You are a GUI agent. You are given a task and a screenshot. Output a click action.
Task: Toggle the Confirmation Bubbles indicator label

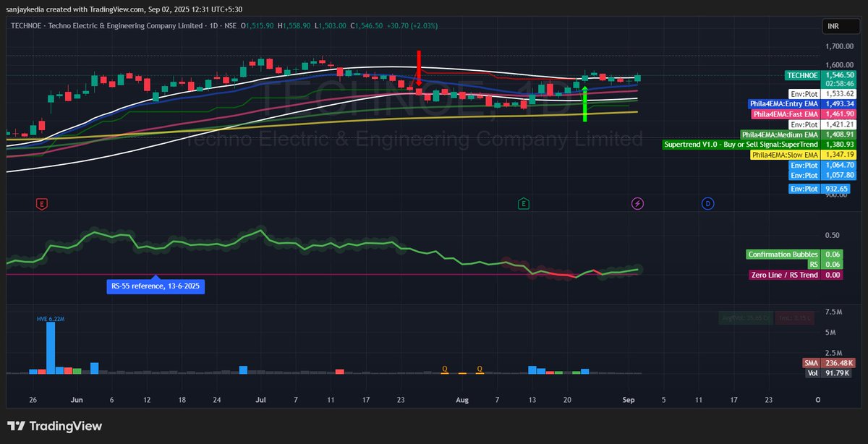click(x=782, y=255)
